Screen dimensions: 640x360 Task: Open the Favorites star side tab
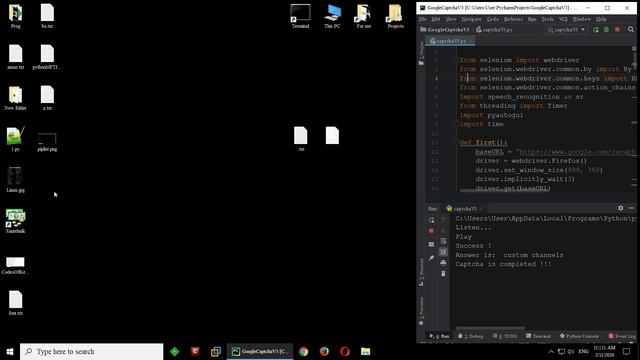(421, 311)
